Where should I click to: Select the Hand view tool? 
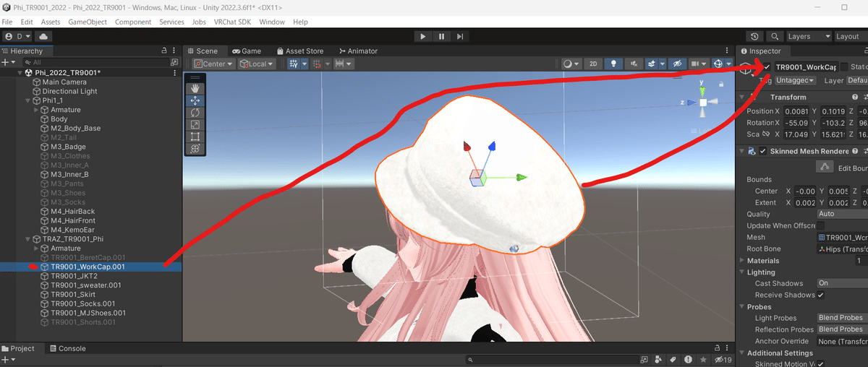pyautogui.click(x=195, y=88)
